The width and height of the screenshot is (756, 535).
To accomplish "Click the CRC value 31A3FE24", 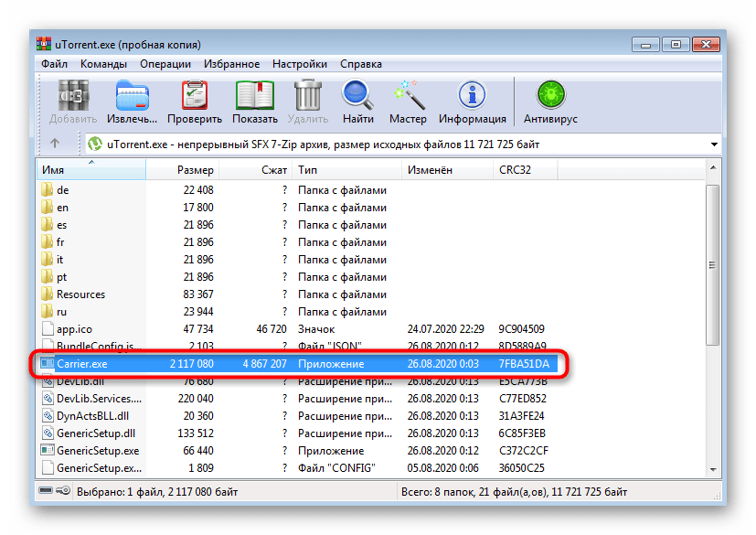I will pos(521,415).
